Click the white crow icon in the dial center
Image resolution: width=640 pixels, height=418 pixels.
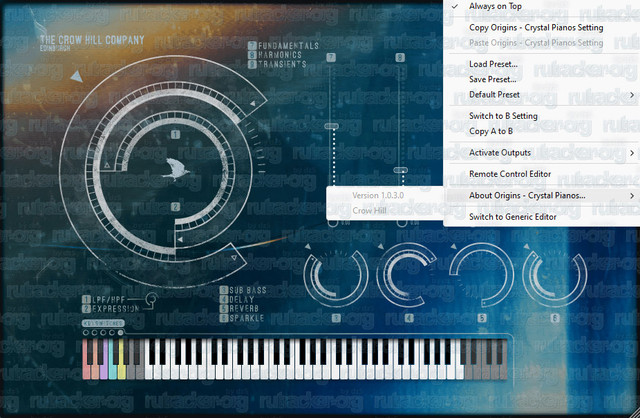click(175, 169)
